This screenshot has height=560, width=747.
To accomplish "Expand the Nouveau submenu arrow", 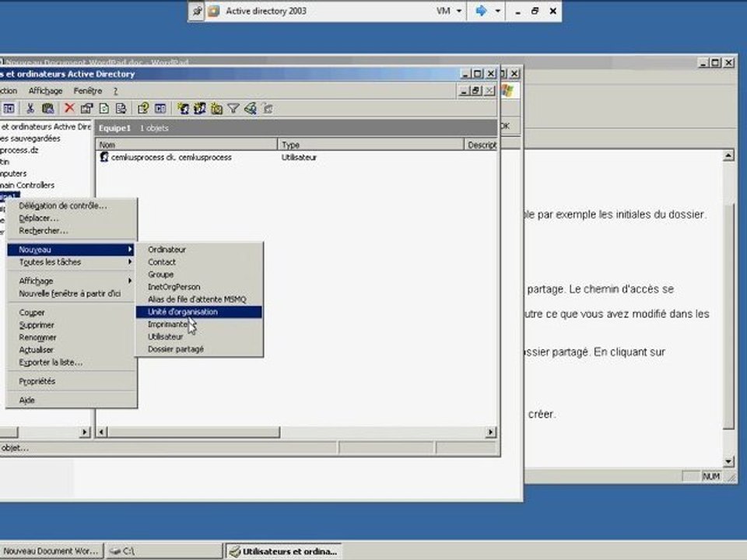I will (130, 249).
